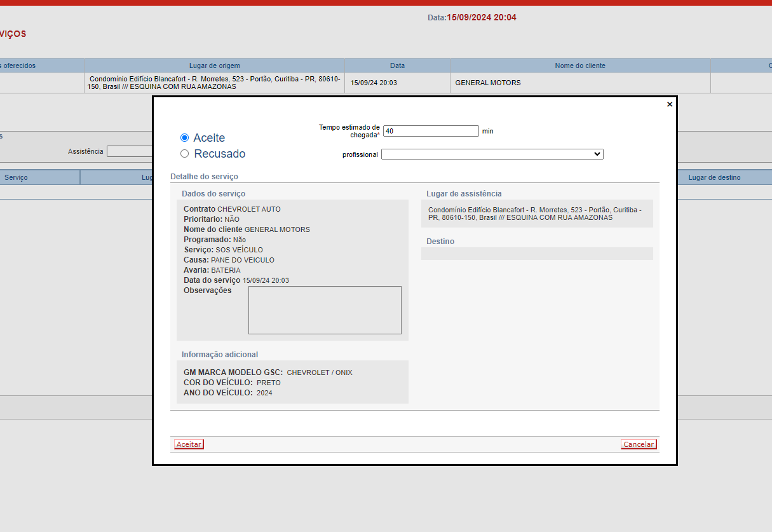Click inside the Observações text box

point(325,310)
